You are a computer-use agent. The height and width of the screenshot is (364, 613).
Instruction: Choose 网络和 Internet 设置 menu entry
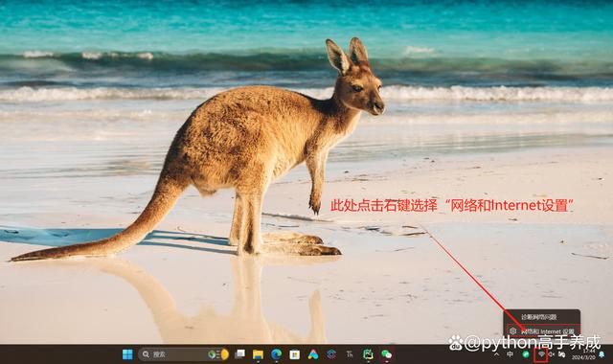542,331
